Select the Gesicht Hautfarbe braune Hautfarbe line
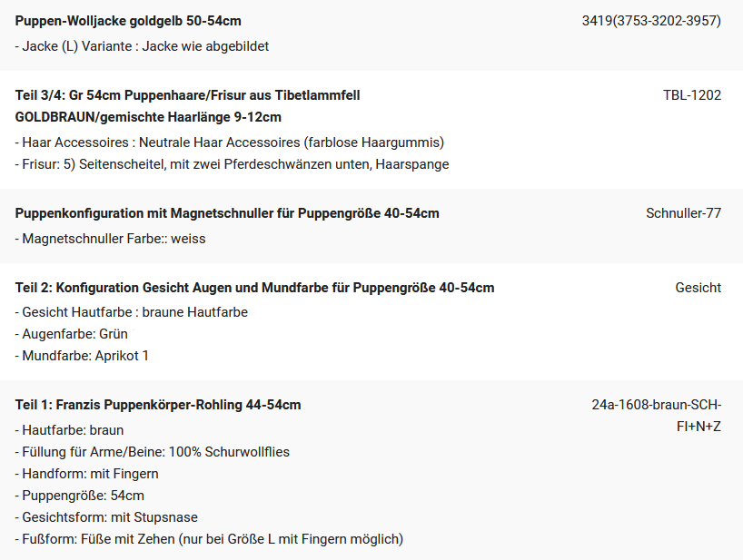 pyautogui.click(x=132, y=312)
